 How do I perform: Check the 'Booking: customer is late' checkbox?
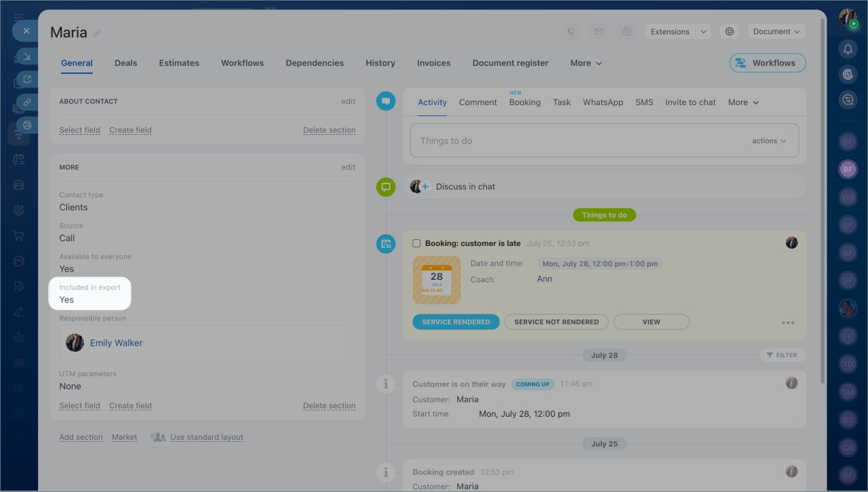416,243
